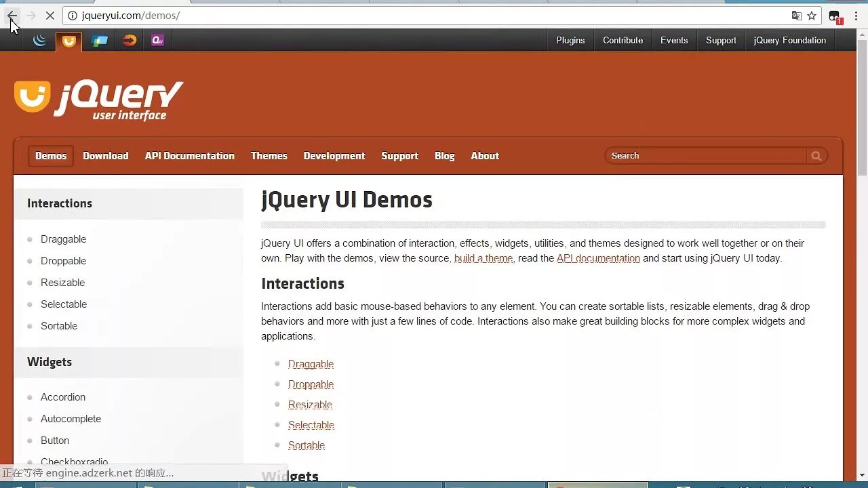This screenshot has width=868, height=488.
Task: Open the jQuery Mobile project icon
Action: 100,41
